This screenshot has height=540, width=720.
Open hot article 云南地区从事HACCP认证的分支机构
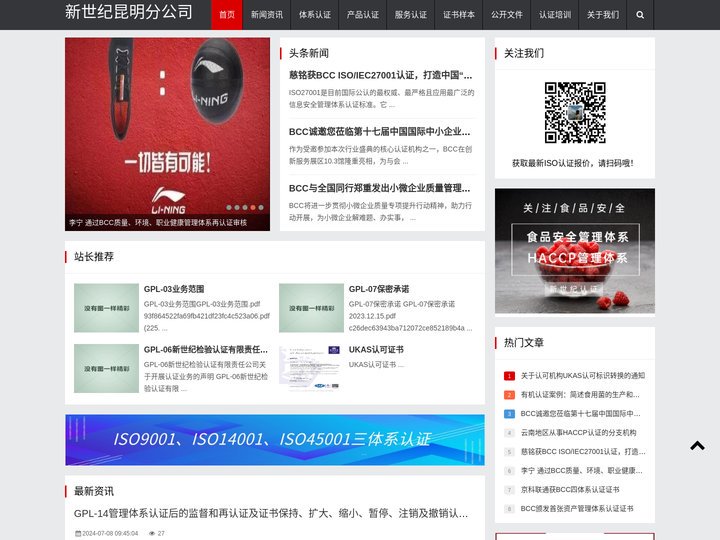[579, 433]
